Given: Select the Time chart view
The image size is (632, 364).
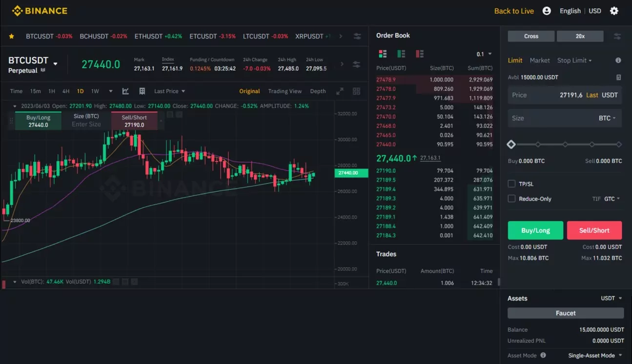Looking at the screenshot, I should coord(16,91).
